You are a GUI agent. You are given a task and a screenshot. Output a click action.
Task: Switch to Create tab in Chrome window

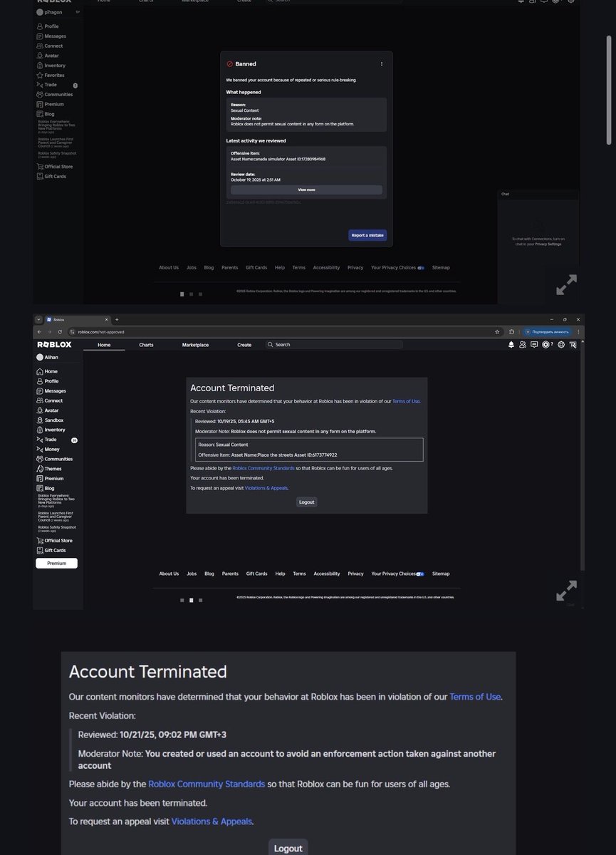[x=244, y=345]
